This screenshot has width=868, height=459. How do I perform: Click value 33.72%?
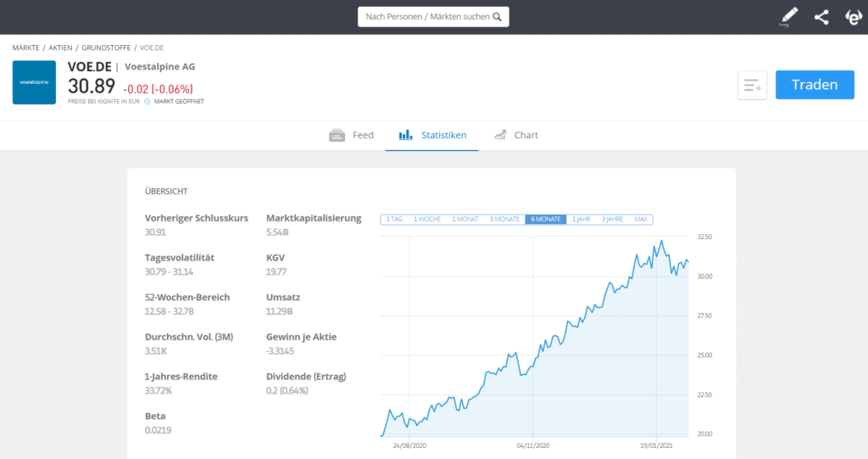[159, 391]
